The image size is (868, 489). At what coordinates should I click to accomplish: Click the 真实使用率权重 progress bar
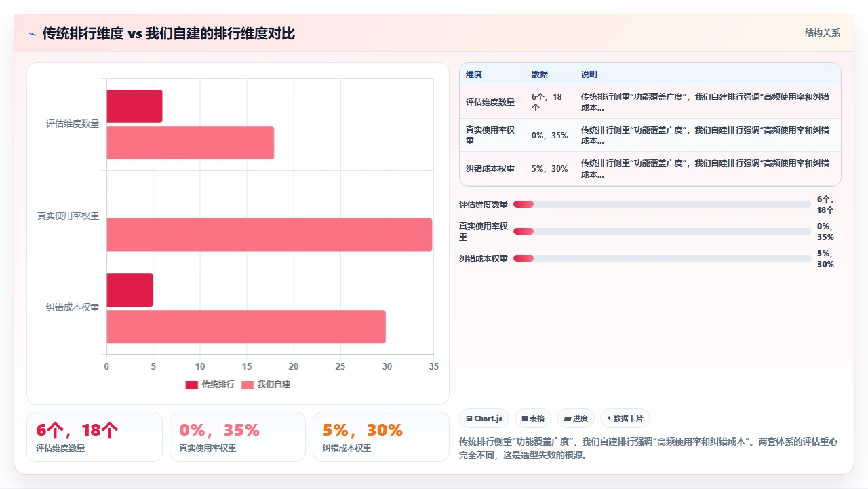663,231
